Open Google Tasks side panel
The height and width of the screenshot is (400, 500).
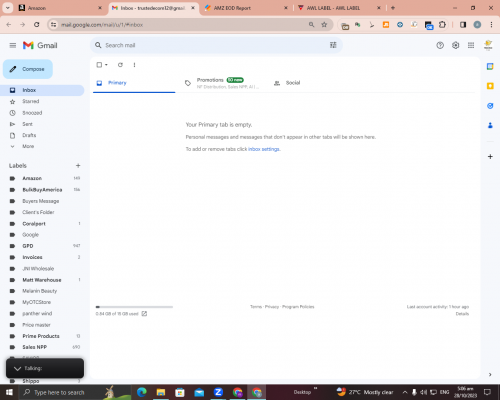[490, 106]
